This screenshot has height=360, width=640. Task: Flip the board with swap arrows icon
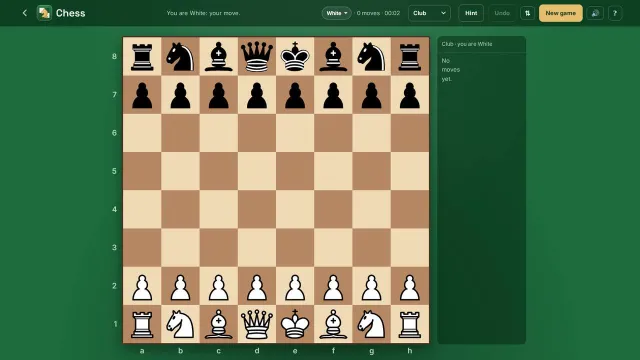coord(527,13)
